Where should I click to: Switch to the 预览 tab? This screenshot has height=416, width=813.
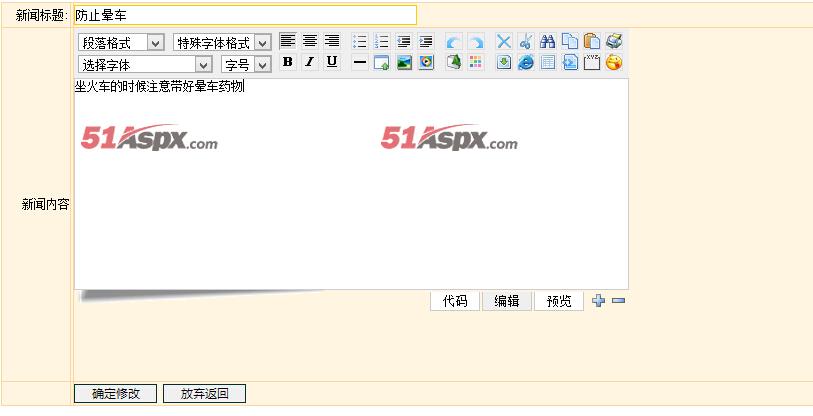(x=558, y=301)
